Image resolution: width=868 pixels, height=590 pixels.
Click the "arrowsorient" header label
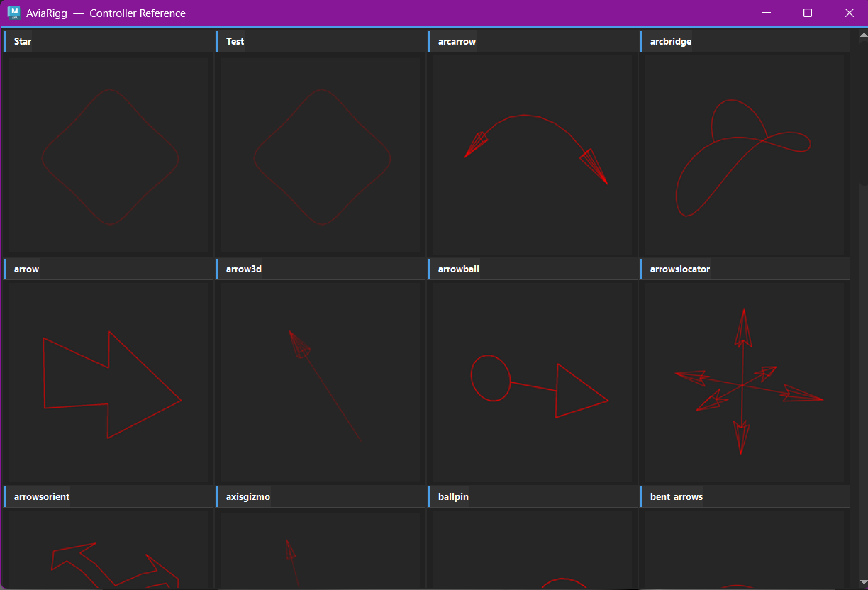coord(42,496)
